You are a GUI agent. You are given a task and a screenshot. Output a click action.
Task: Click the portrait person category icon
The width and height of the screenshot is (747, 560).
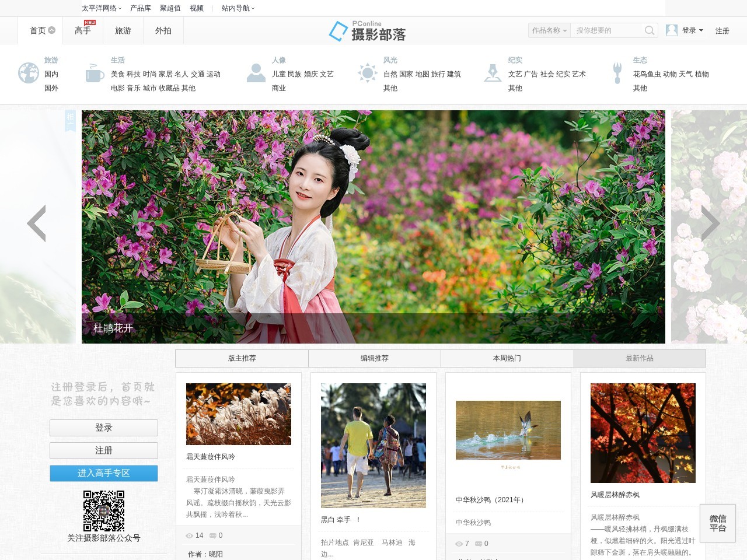(x=256, y=73)
